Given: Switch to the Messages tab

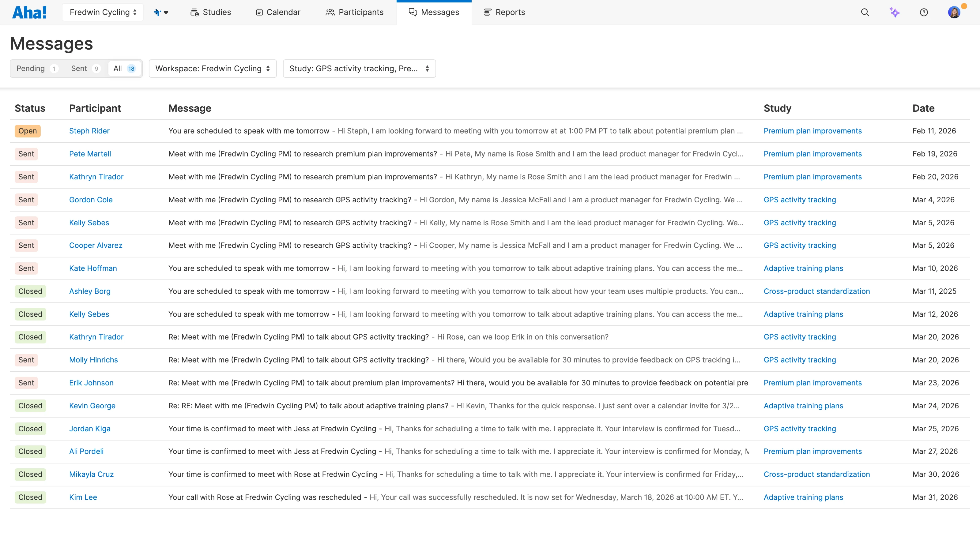Looking at the screenshot, I should point(434,12).
